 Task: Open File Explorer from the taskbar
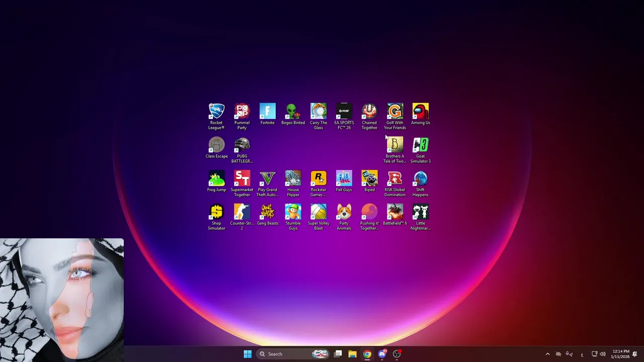(352, 354)
